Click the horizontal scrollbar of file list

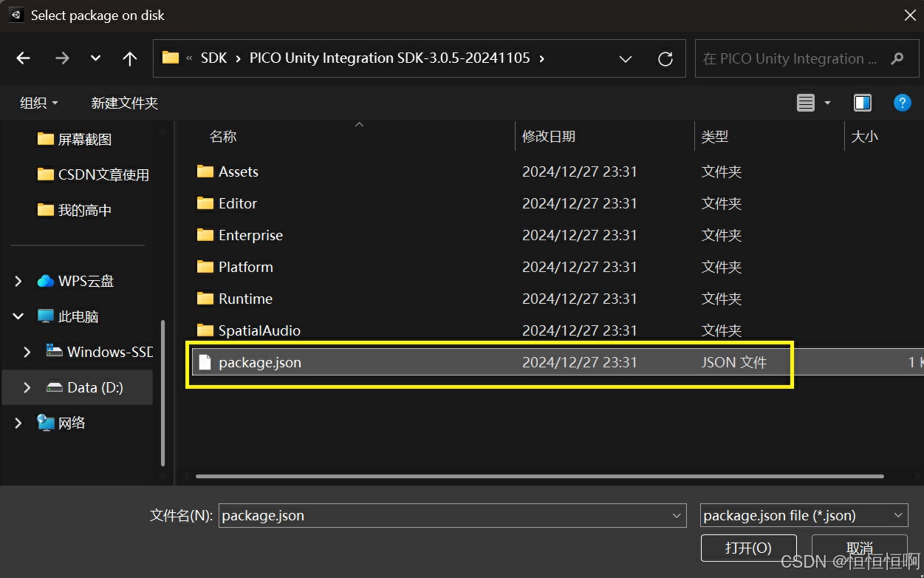tap(540, 476)
